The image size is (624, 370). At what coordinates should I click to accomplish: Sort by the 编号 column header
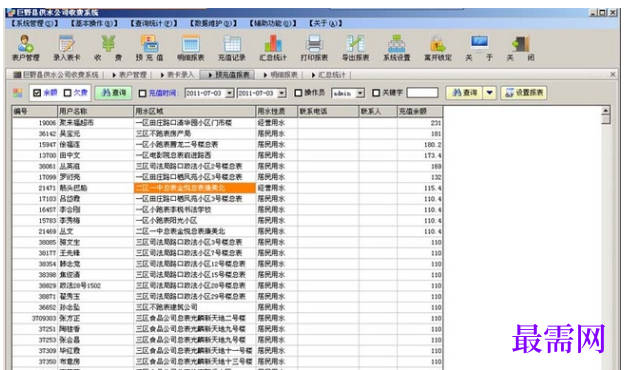tap(35, 111)
